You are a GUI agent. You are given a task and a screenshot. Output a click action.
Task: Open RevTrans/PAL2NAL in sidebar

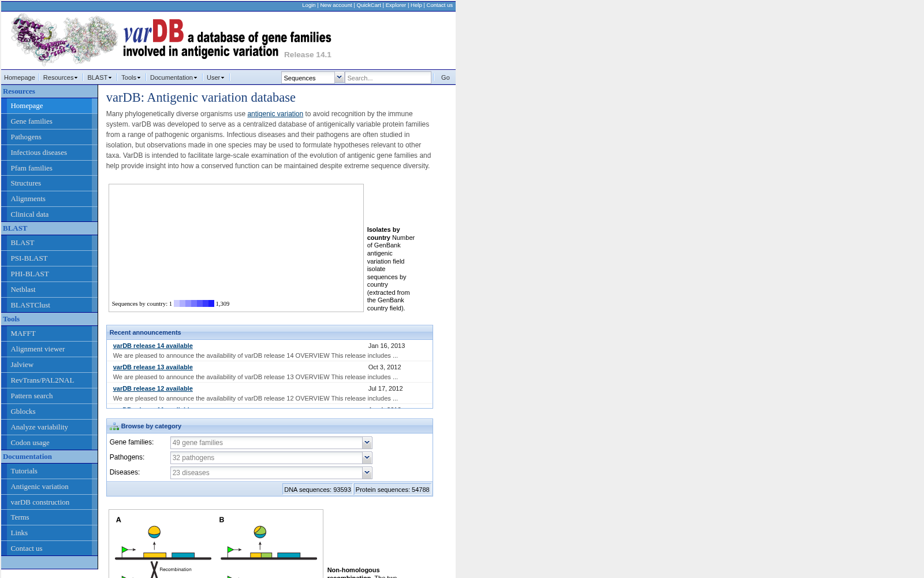[x=49, y=380]
